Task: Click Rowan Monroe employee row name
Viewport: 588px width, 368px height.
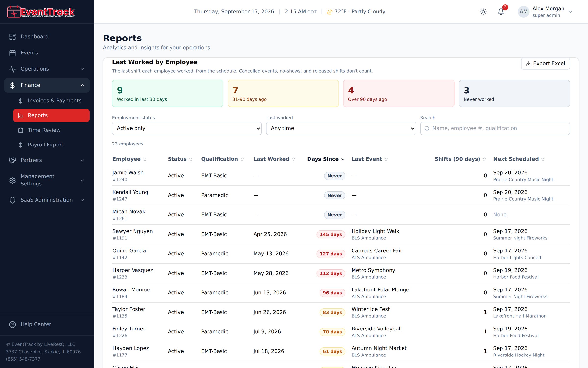Action: point(131,290)
